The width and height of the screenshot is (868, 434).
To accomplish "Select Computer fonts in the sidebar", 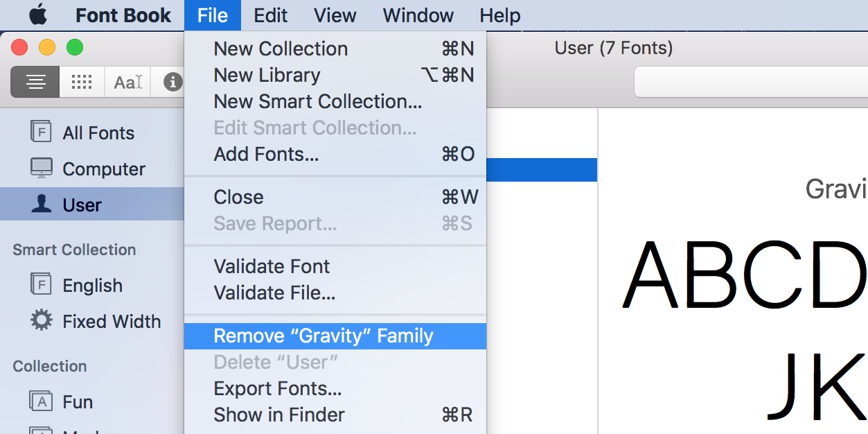I will click(104, 168).
